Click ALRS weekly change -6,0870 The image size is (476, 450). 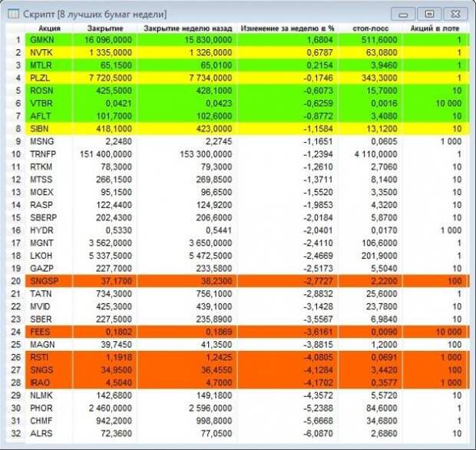click(x=318, y=434)
